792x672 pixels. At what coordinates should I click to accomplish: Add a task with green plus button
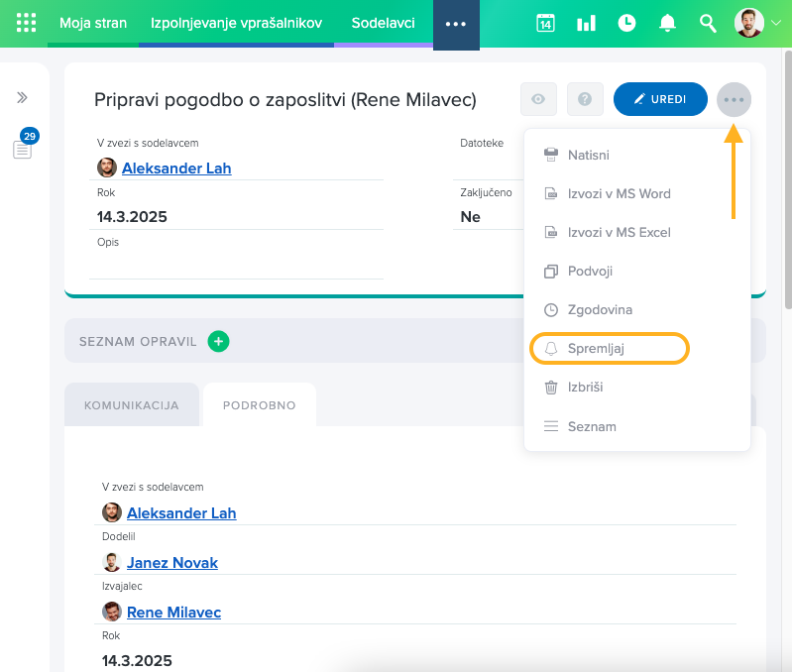[218, 341]
